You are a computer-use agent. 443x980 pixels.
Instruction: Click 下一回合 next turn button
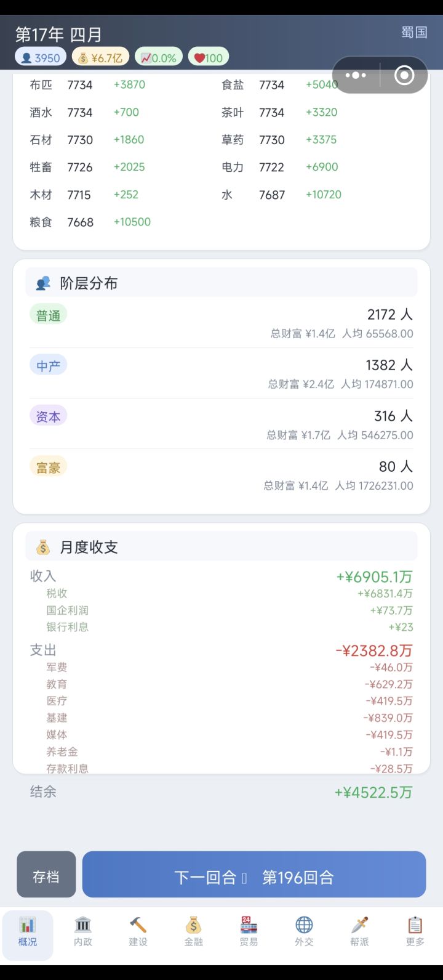(254, 876)
